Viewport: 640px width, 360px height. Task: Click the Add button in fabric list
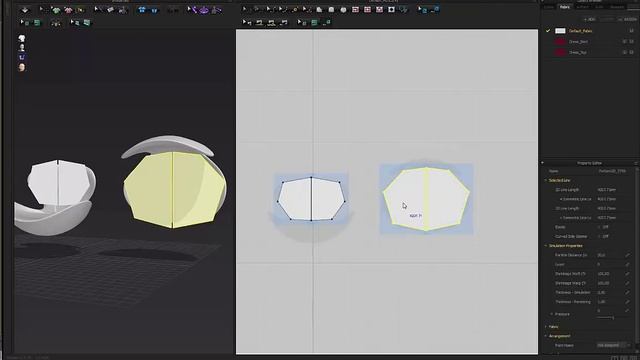tap(590, 19)
